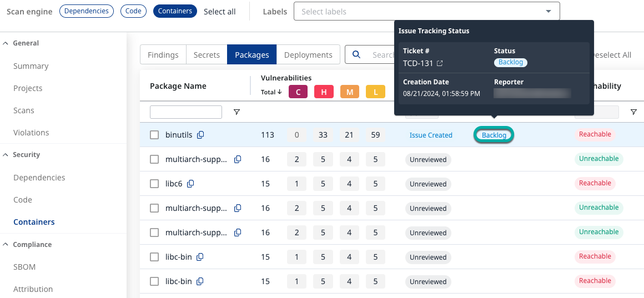This screenshot has width=644, height=298.
Task: Click the search magnifier icon
Action: click(357, 54)
